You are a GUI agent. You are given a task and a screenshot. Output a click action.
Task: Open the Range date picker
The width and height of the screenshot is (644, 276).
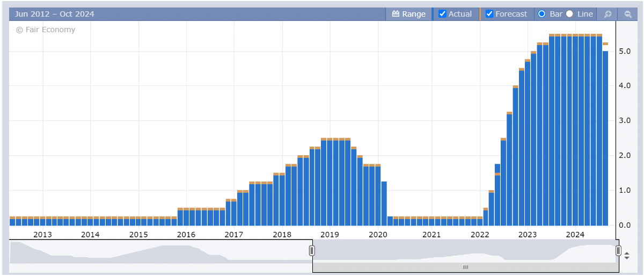409,14
